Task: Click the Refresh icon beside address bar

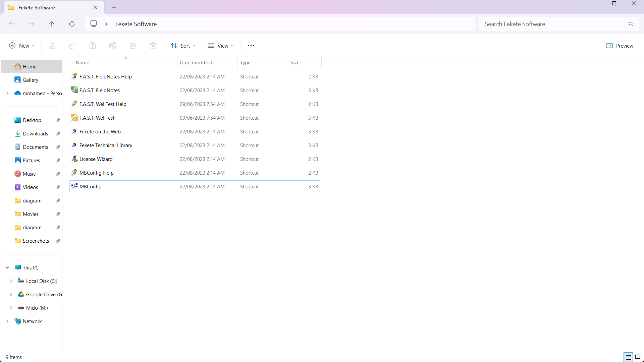Action: (72, 24)
